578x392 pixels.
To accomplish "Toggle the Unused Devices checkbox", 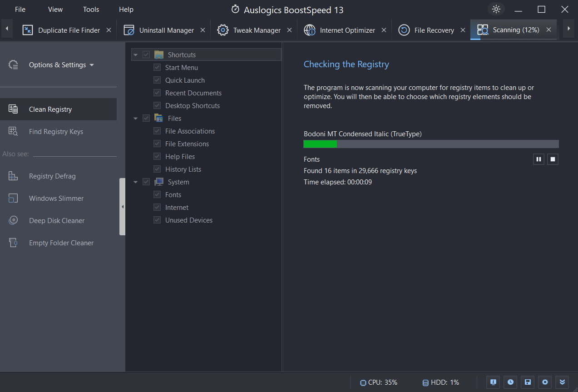I will [x=157, y=220].
